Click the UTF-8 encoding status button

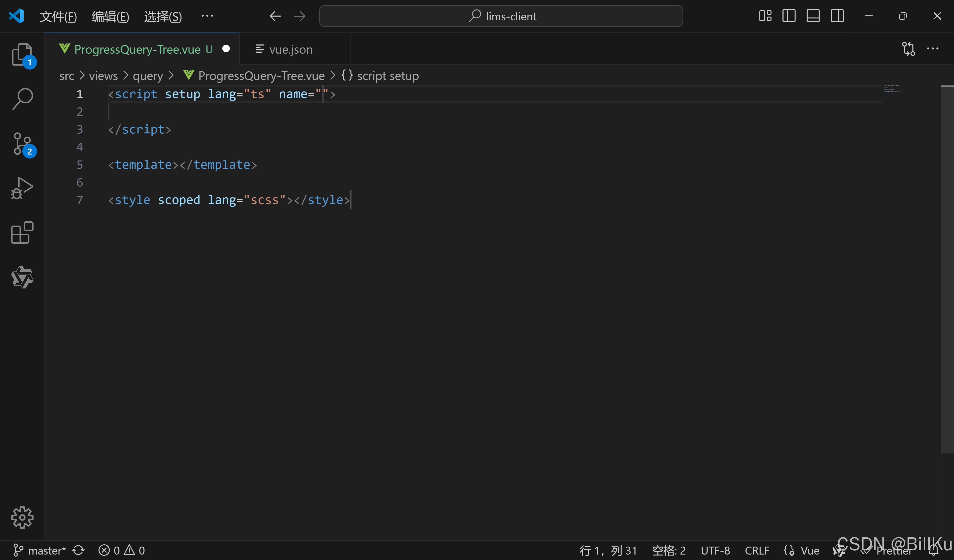715,550
